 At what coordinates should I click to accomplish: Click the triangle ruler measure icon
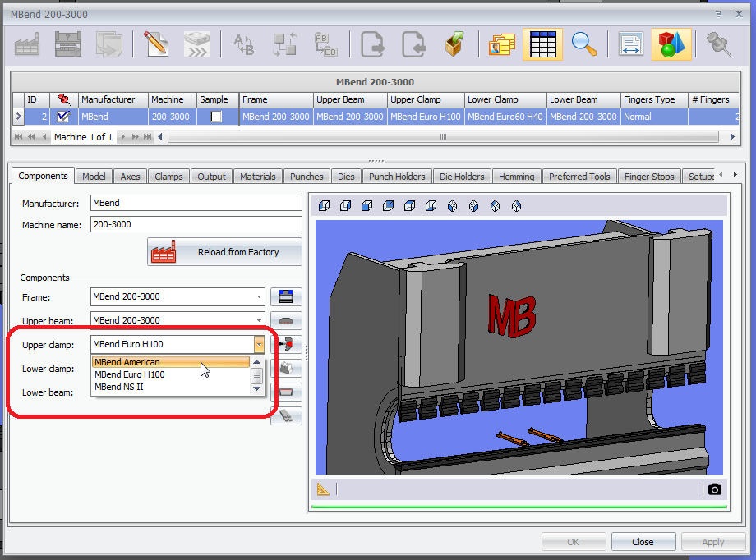click(x=323, y=489)
